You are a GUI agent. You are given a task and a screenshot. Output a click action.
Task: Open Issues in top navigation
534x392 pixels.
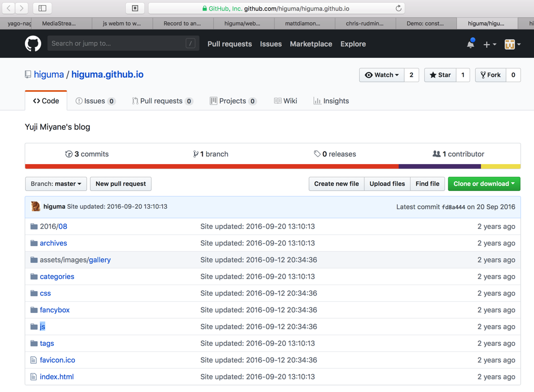tap(271, 44)
